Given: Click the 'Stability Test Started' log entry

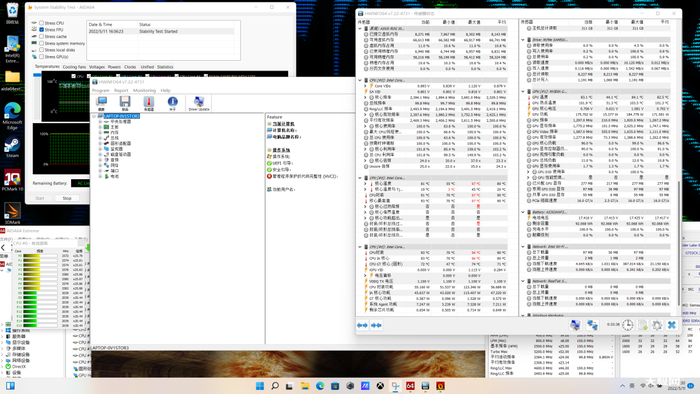Looking at the screenshot, I should (x=161, y=32).
